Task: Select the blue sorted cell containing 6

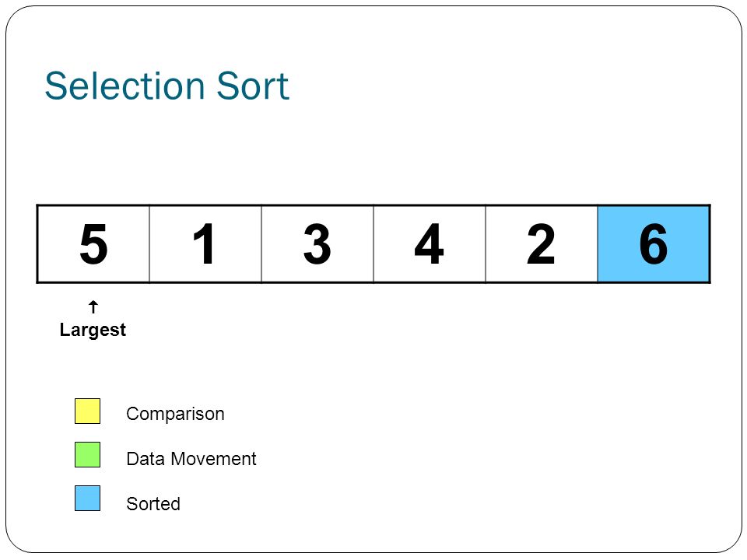Action: coord(654,243)
